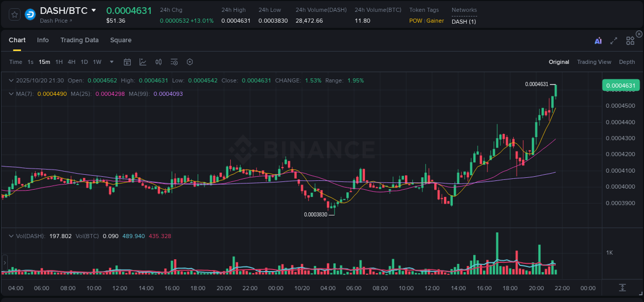Collapse the OHLC info row chevron
Viewport: 644px width, 302px height.
pos(11,80)
